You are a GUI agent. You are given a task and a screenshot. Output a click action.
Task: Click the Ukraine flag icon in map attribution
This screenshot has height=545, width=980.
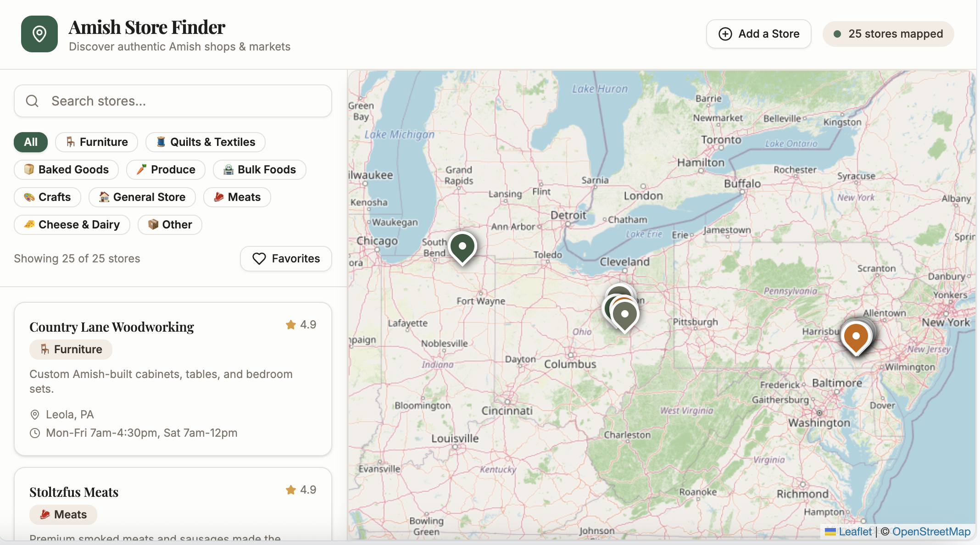click(830, 532)
